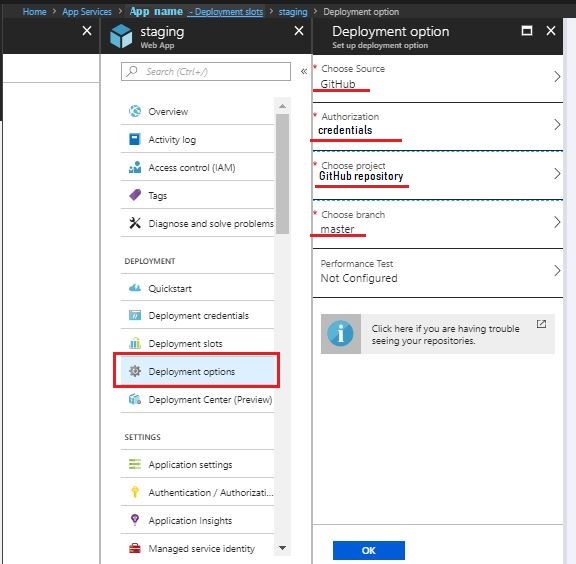This screenshot has width=576, height=564.
Task: Click the Activity log icon
Action: click(x=135, y=139)
